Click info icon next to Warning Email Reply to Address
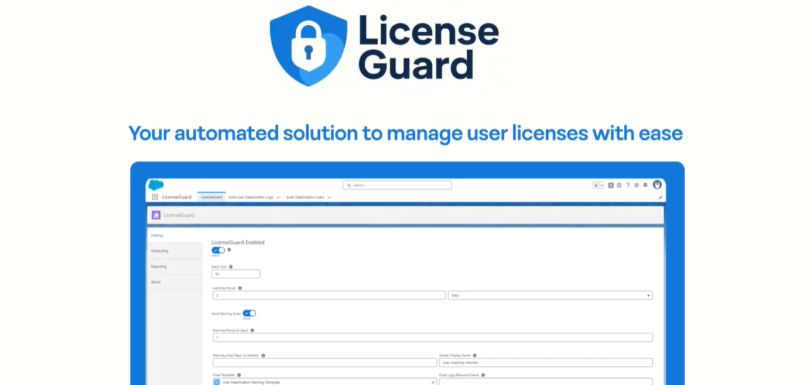Viewport: 810px width, 385px height. 263,356
